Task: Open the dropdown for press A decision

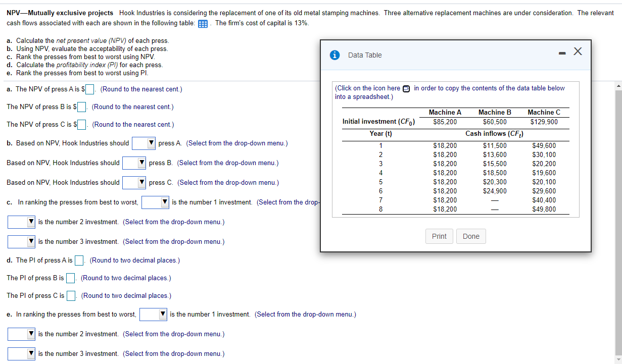Action: point(144,143)
